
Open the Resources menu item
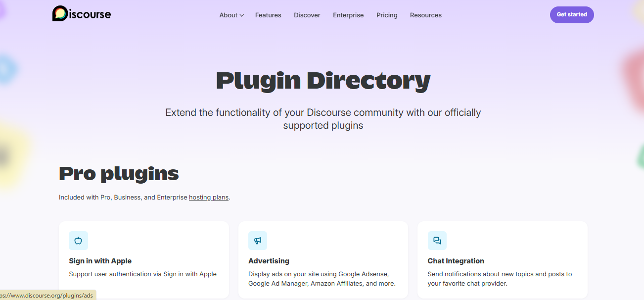[426, 15]
